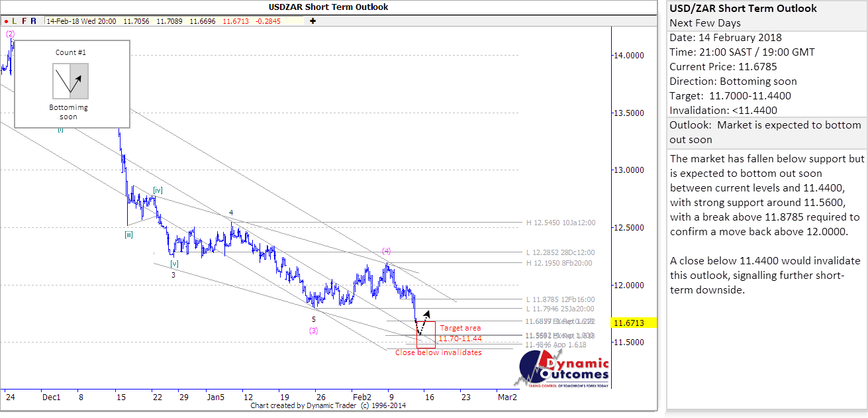Screen dimensions: 868x418
Task: Click the Direction: Bottoming soon line
Action: (x=734, y=81)
